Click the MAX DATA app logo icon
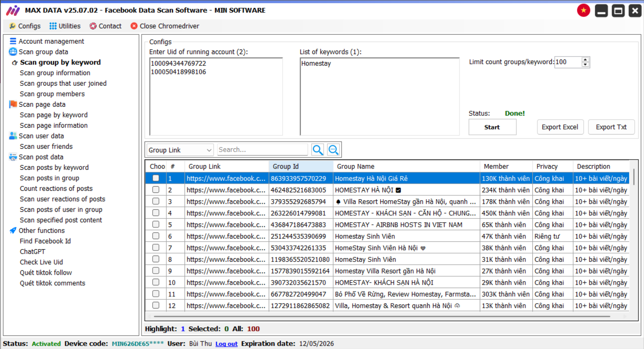This screenshot has width=644, height=349. pyautogui.click(x=13, y=11)
